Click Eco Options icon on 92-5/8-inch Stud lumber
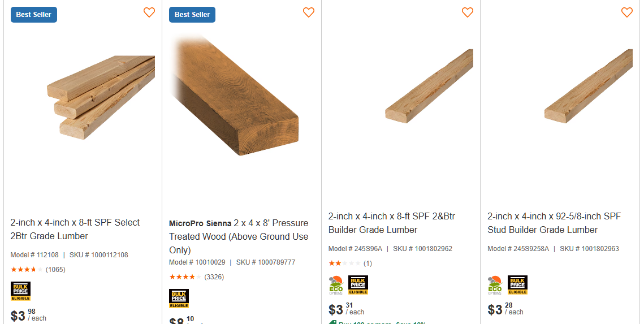The image size is (644, 324). click(x=495, y=286)
